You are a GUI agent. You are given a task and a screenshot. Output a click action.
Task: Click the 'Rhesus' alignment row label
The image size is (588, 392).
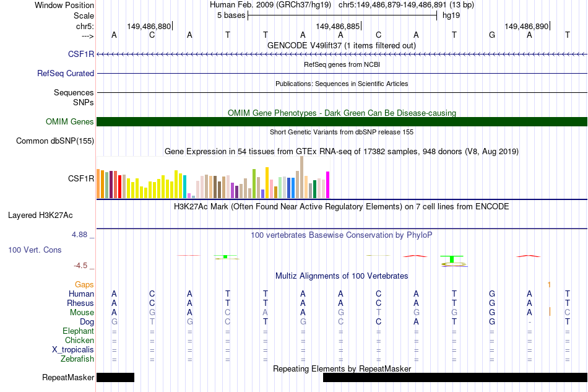[x=80, y=303]
